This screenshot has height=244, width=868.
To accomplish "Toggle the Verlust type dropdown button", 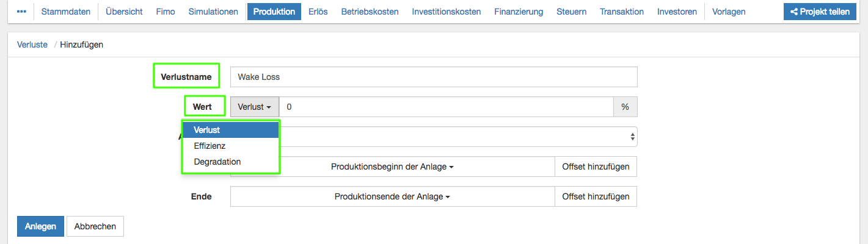I will [255, 106].
